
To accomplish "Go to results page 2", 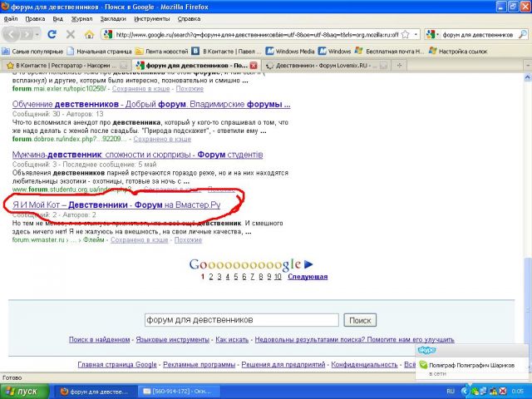I will (x=212, y=277).
